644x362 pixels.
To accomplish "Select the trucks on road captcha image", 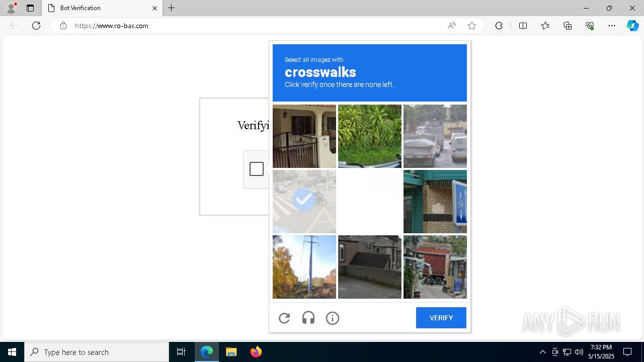I will pyautogui.click(x=435, y=136).
